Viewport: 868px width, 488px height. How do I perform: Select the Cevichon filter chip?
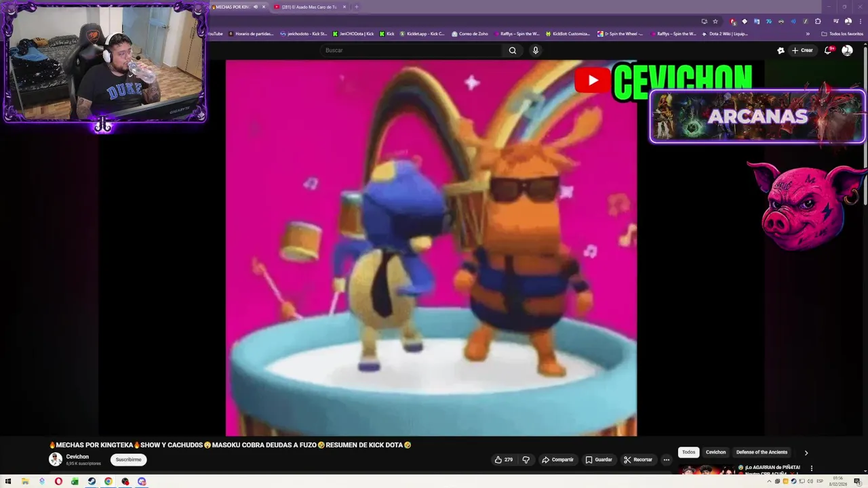(x=715, y=452)
